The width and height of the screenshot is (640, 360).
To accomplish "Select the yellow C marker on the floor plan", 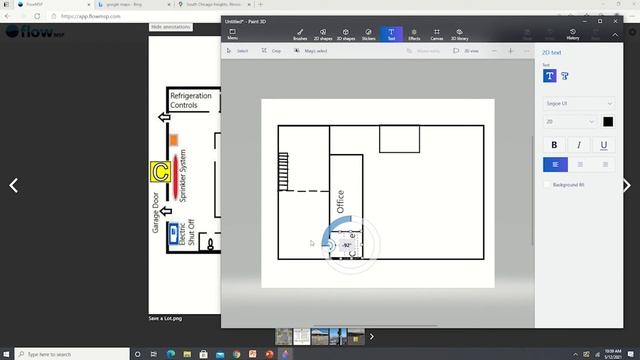I will [160, 172].
